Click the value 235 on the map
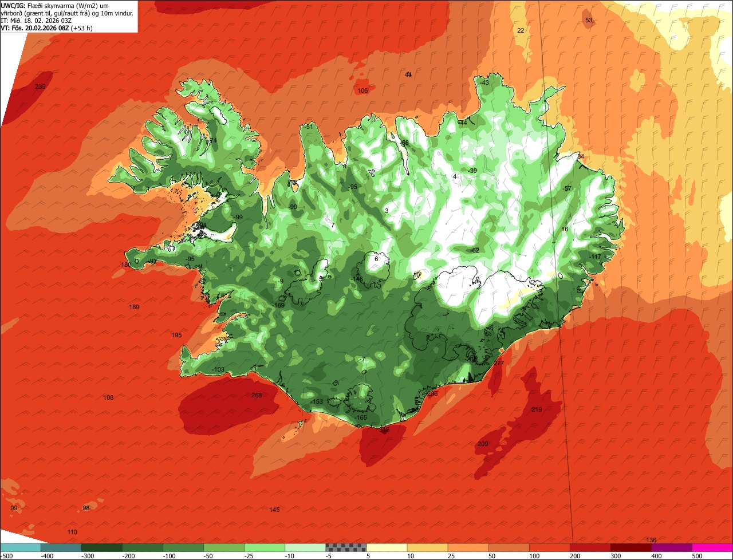Screen dimensions: 733x560 pyautogui.click(x=40, y=86)
